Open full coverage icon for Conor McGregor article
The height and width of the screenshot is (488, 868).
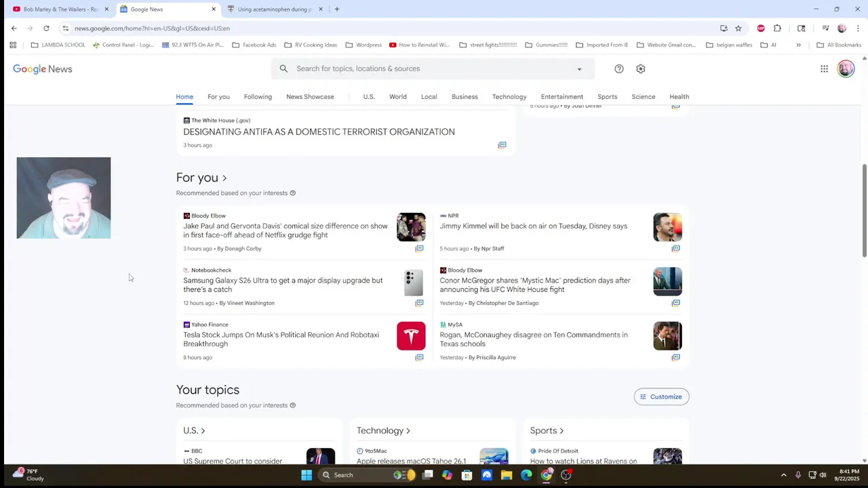[x=675, y=303]
